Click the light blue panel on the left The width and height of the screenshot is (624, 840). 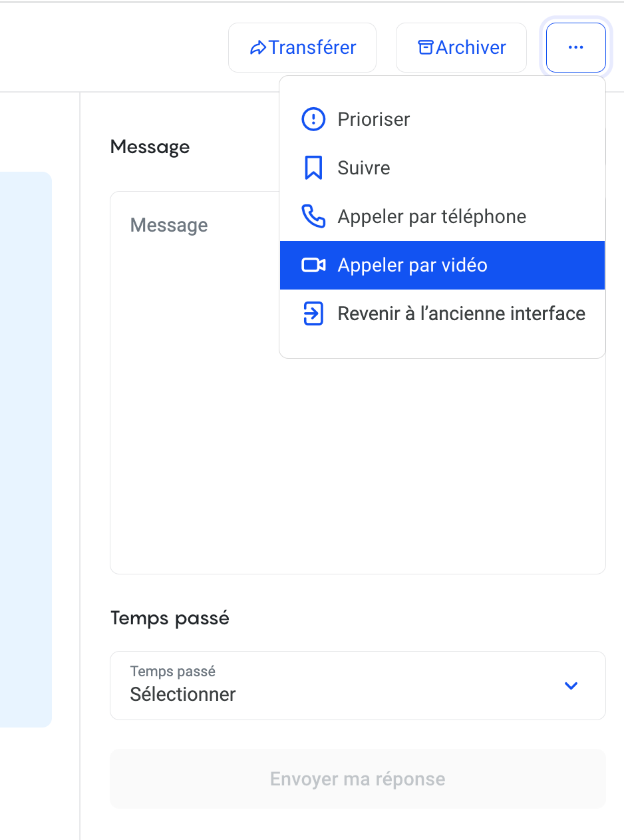25,449
